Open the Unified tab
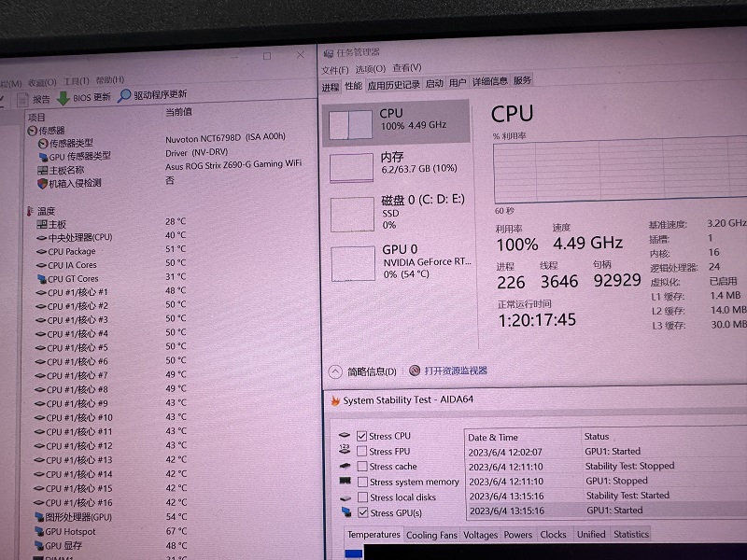Screen dimensions: 747x560 click(591, 534)
